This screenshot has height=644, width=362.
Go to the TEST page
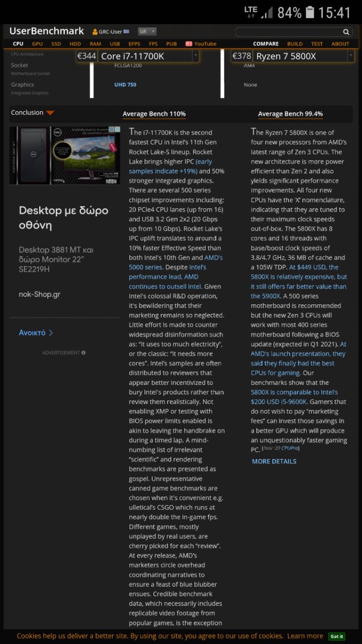point(317,44)
